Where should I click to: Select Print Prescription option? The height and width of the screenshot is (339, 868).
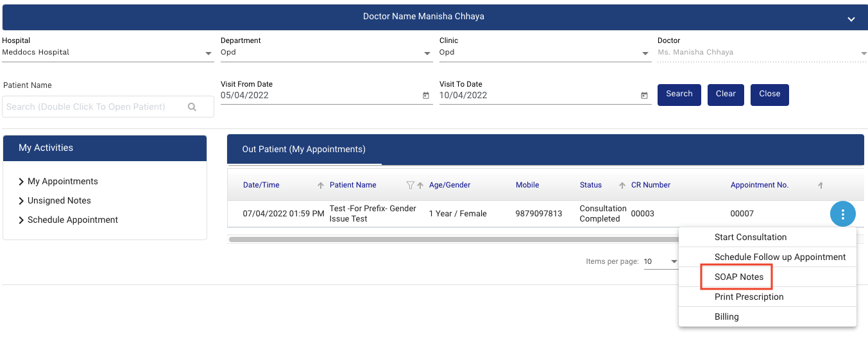(x=767, y=297)
